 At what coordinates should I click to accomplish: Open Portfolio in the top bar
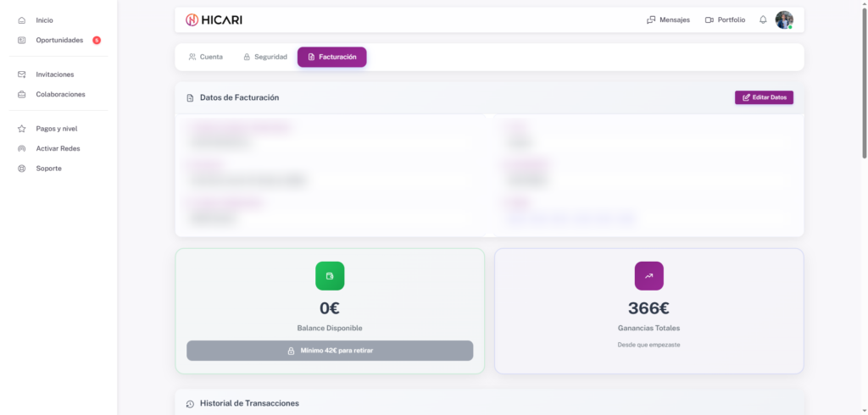[x=725, y=19]
